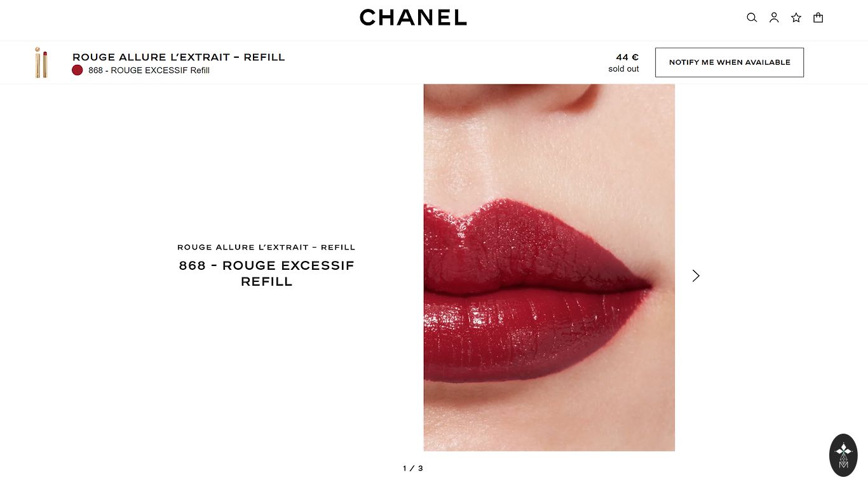868x487 pixels.
Task: Go to homepage via CHANEL logo
Action: [413, 18]
